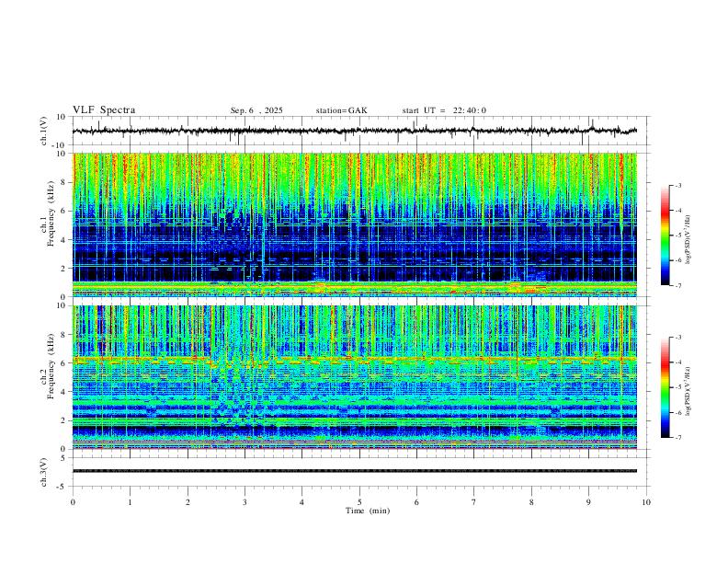The width and height of the screenshot is (728, 563).
Task: Select the date text "Sep. 6 , 2025"
Action: click(256, 110)
